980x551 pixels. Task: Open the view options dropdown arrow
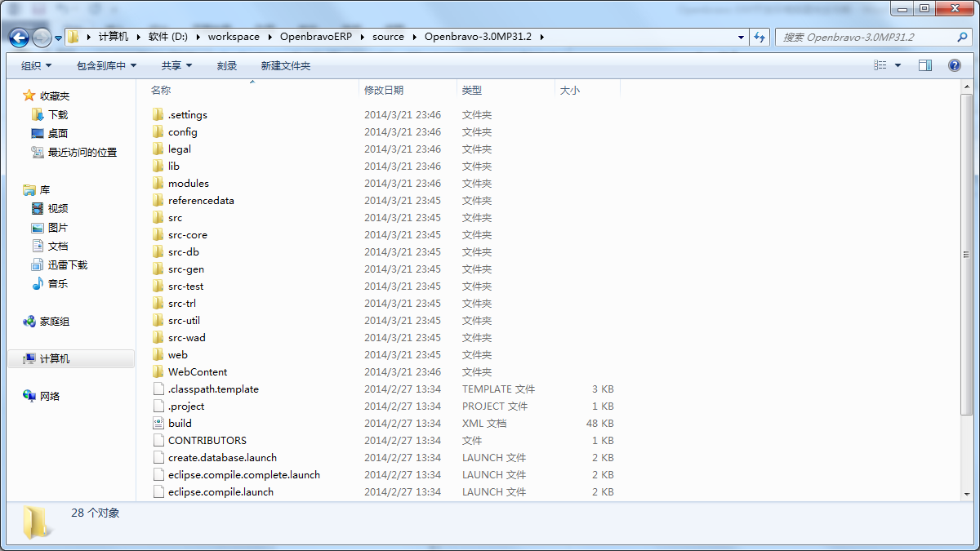[898, 65]
